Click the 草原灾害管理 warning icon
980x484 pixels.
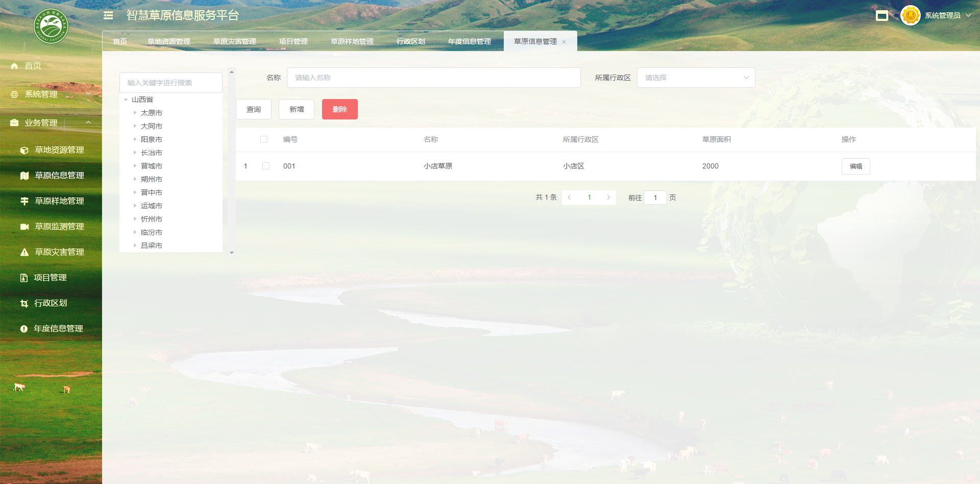click(24, 252)
